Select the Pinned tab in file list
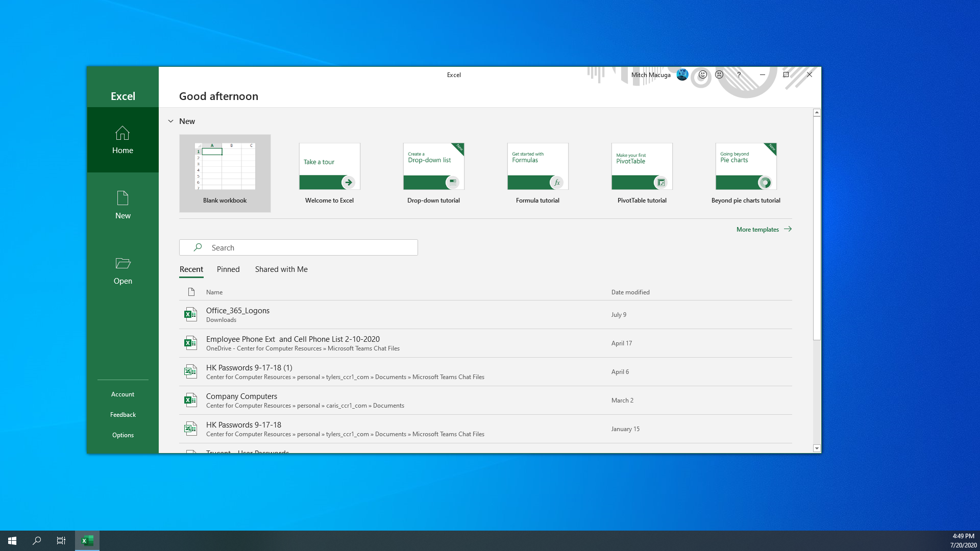The image size is (980, 551). (x=228, y=268)
